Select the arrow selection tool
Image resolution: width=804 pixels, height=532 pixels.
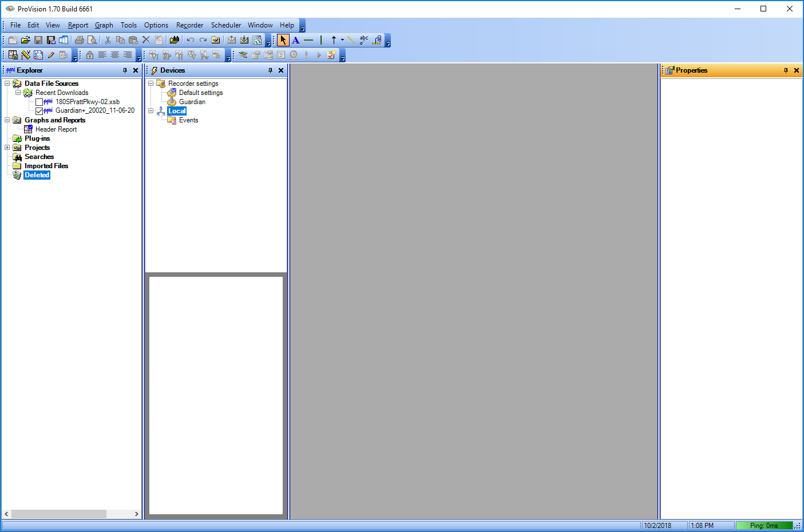coord(283,40)
